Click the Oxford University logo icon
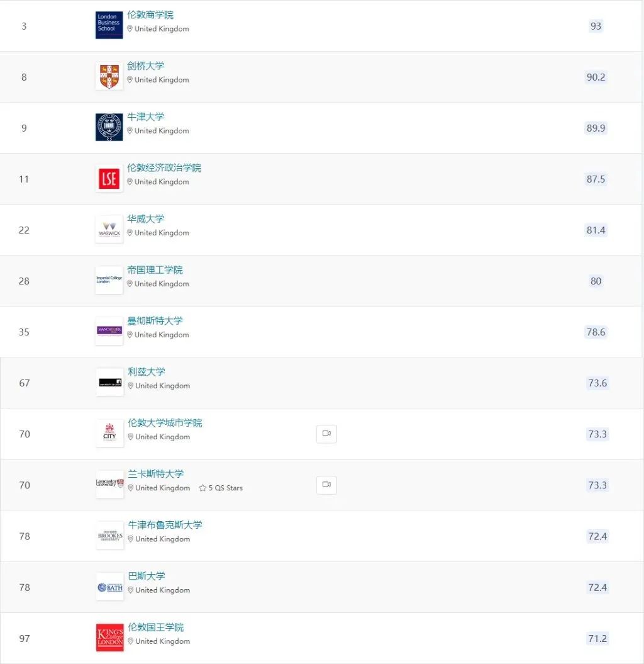 pos(109,127)
